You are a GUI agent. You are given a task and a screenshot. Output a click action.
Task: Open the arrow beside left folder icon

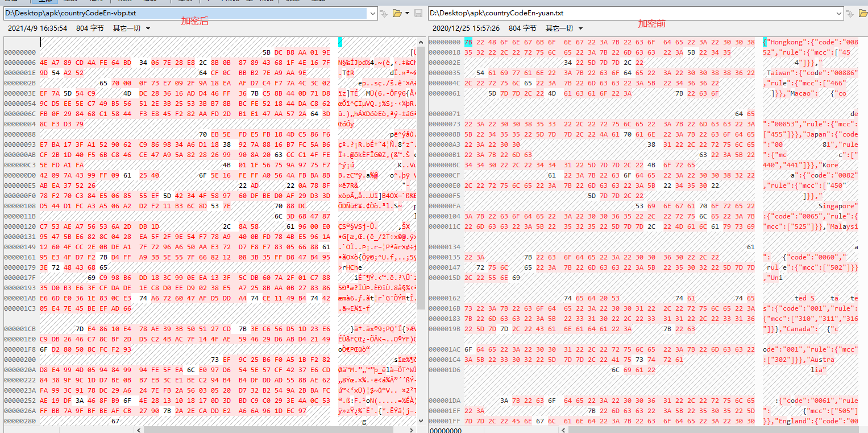tap(407, 13)
